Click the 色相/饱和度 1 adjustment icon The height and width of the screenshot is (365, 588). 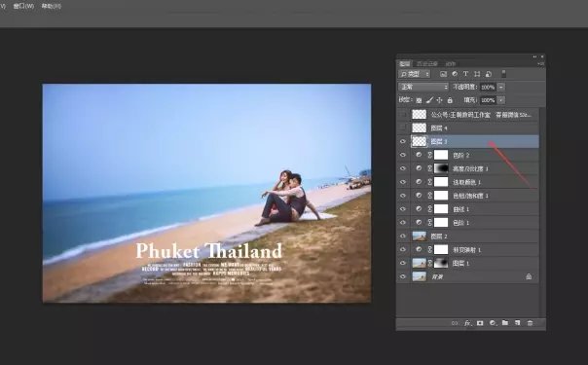click(x=419, y=196)
